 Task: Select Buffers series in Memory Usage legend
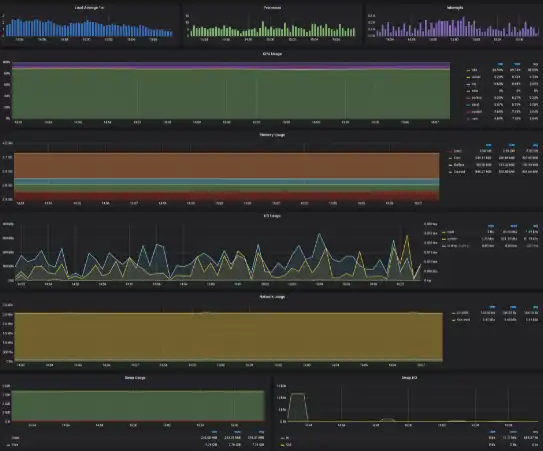pos(459,165)
